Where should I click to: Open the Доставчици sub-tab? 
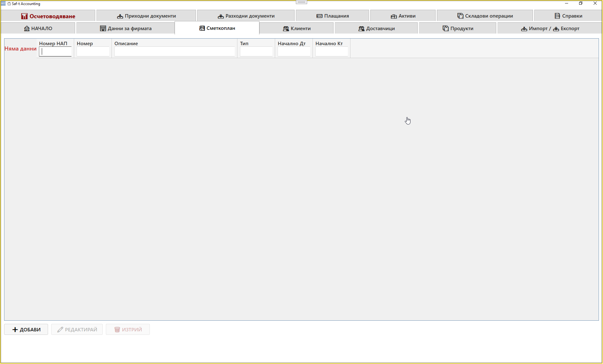click(376, 28)
